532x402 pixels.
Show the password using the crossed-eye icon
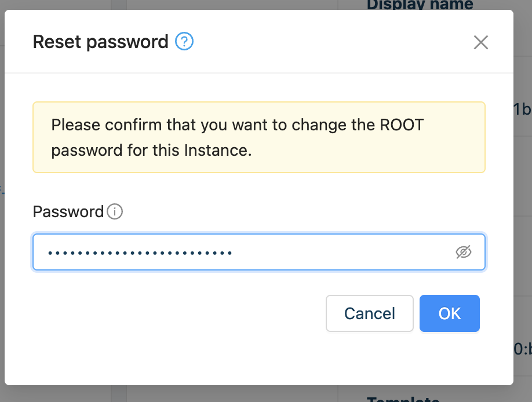pos(464,252)
